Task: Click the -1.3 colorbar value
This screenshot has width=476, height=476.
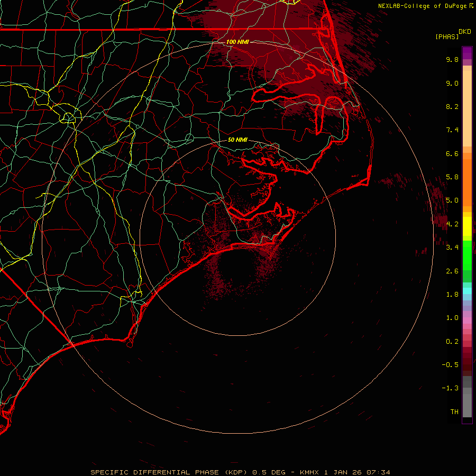Action: point(450,388)
